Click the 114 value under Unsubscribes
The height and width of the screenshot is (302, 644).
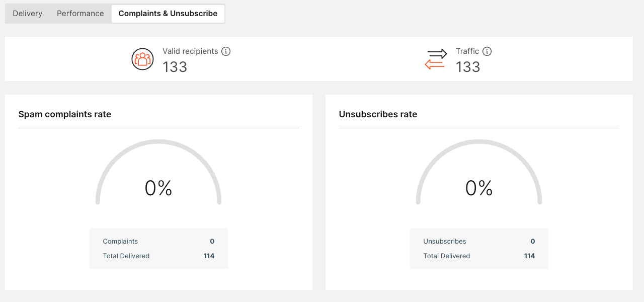[529, 256]
